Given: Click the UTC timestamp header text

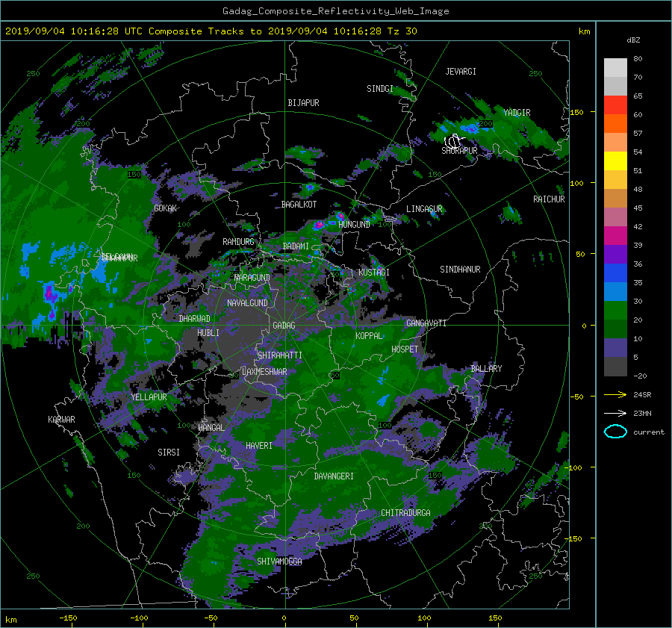Looking at the screenshot, I should click(x=211, y=31).
